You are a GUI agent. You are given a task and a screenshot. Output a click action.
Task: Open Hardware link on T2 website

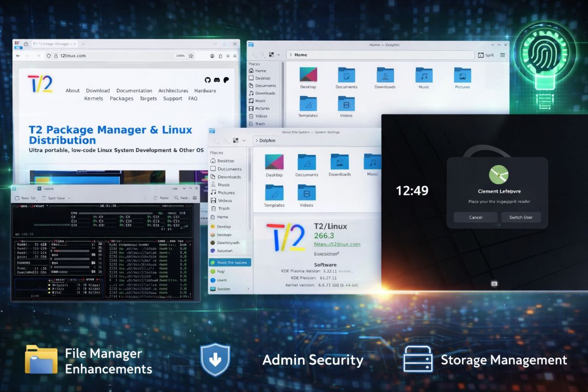(205, 91)
